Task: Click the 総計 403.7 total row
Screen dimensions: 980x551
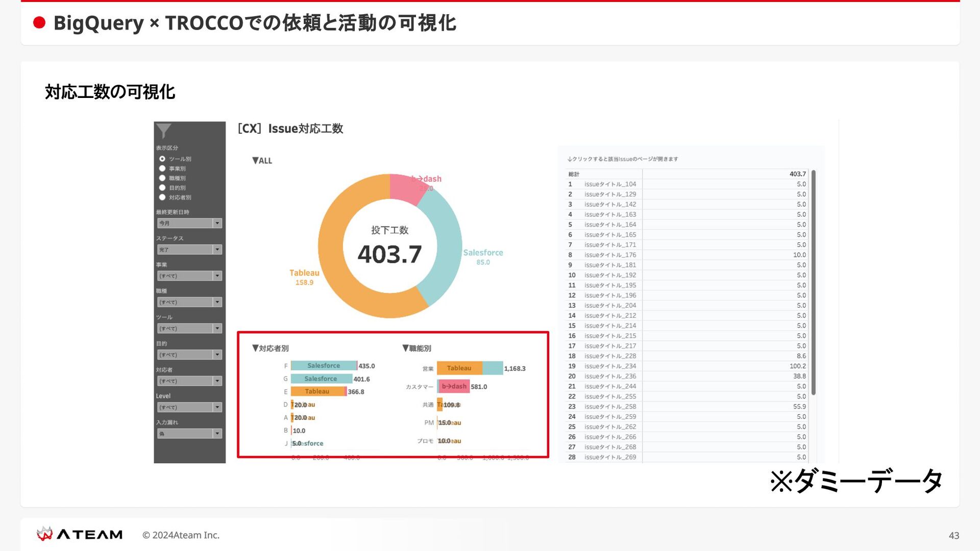Action: [687, 174]
